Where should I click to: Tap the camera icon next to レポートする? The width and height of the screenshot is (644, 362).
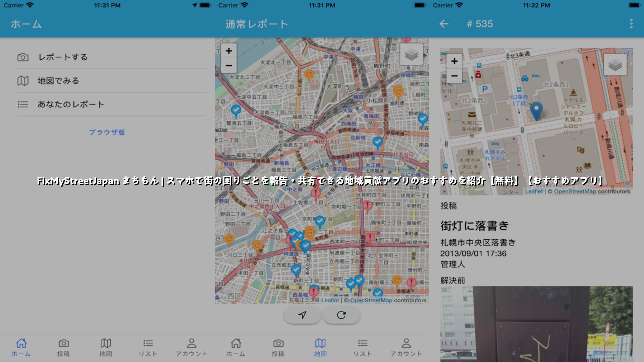(23, 57)
